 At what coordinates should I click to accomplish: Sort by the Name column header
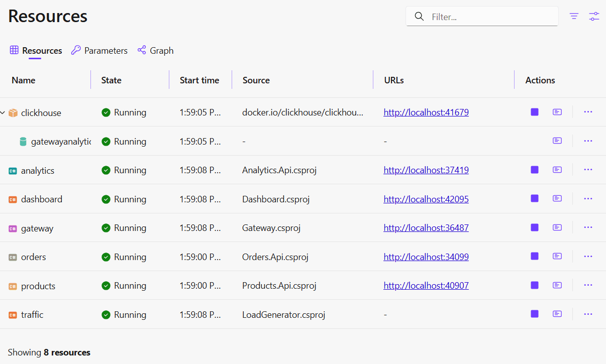tap(24, 80)
